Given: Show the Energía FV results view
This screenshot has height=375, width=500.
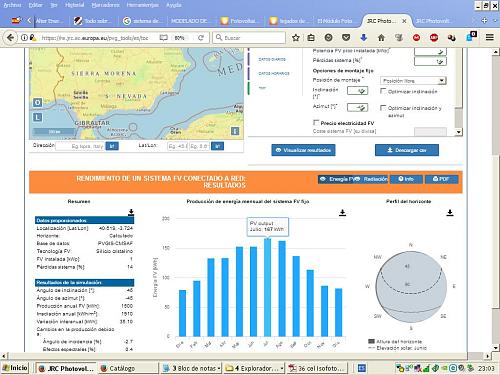Looking at the screenshot, I should coord(335,179).
